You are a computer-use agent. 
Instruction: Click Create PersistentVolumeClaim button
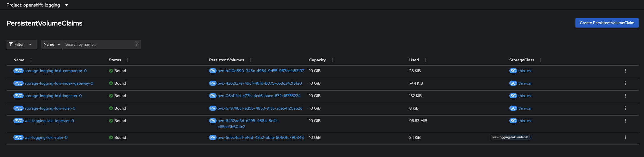(x=607, y=23)
